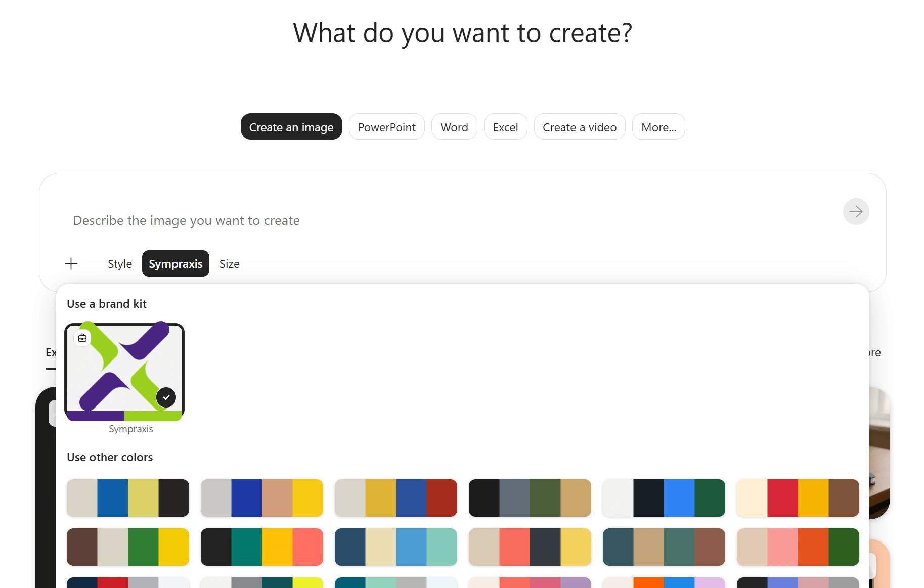Select the black, teal, yellow, coral palette
Screen dimensions: 924x588
pos(262,547)
